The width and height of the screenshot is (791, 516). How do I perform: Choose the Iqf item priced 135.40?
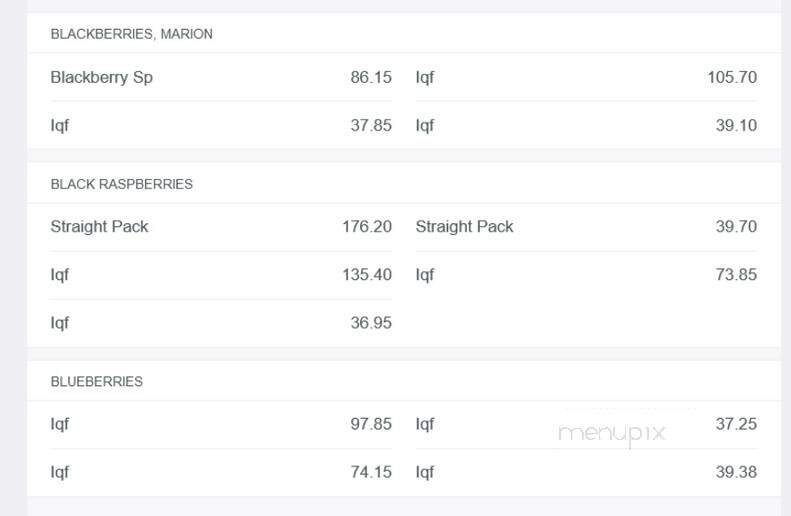click(x=60, y=275)
